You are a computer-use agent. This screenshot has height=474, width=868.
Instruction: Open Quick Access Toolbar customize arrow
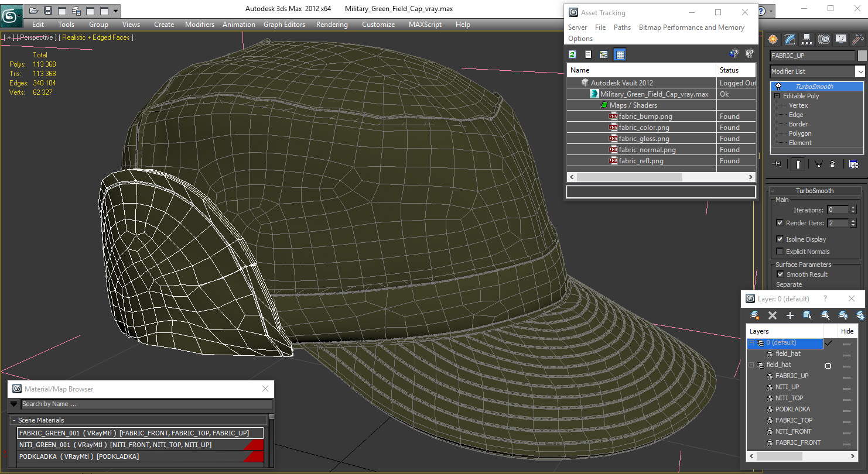pyautogui.click(x=115, y=11)
